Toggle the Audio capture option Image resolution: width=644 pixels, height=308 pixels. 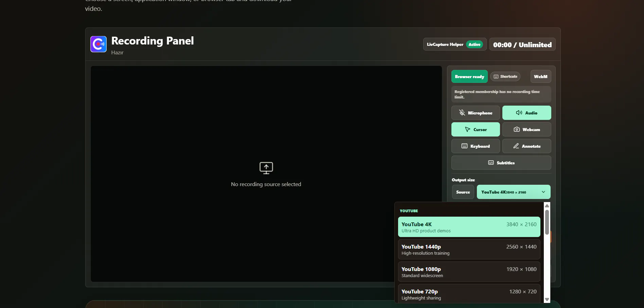coord(526,113)
